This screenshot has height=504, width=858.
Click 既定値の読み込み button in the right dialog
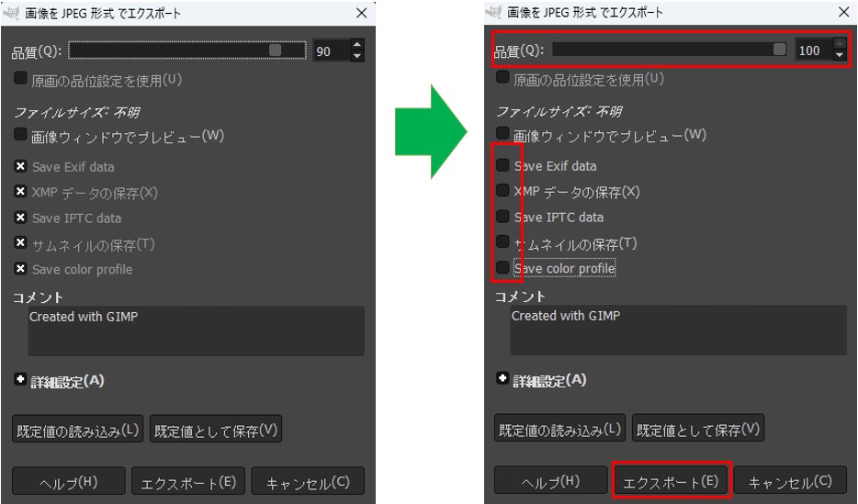tap(559, 429)
